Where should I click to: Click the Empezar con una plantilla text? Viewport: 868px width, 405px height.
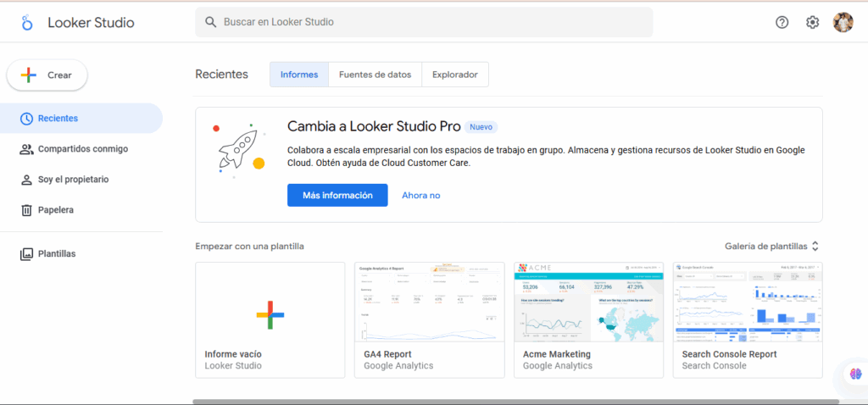coord(250,247)
